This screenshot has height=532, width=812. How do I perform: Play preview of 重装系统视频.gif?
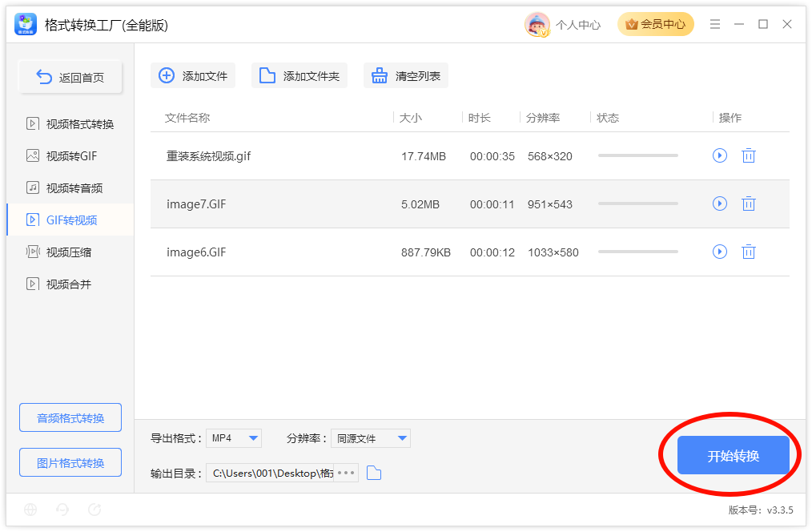click(x=720, y=155)
